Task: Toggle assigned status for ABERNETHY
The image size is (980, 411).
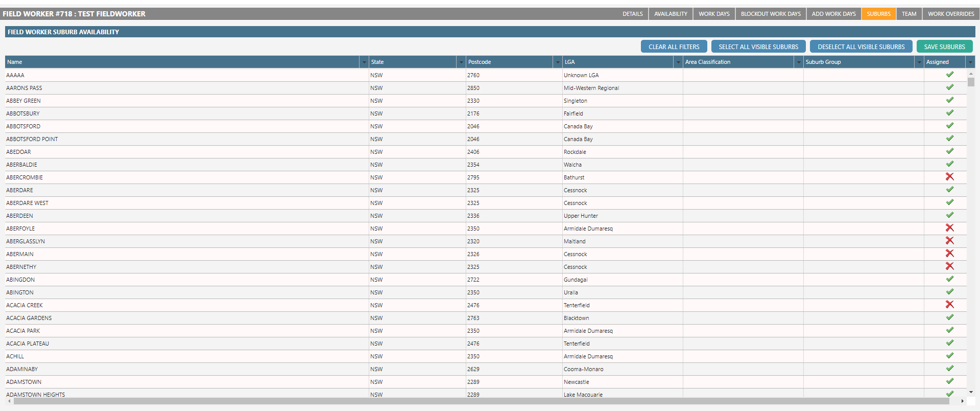Action: (x=949, y=266)
